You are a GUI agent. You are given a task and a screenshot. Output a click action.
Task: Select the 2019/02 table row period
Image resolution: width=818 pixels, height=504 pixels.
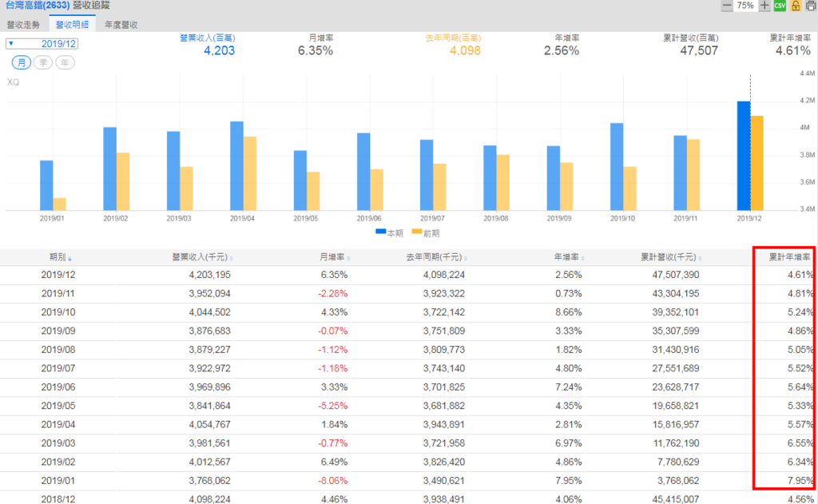[x=58, y=462]
